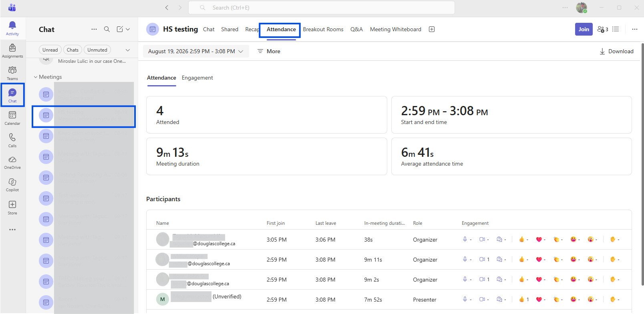The width and height of the screenshot is (644, 314).
Task: Click the search box at top
Action: [x=322, y=8]
